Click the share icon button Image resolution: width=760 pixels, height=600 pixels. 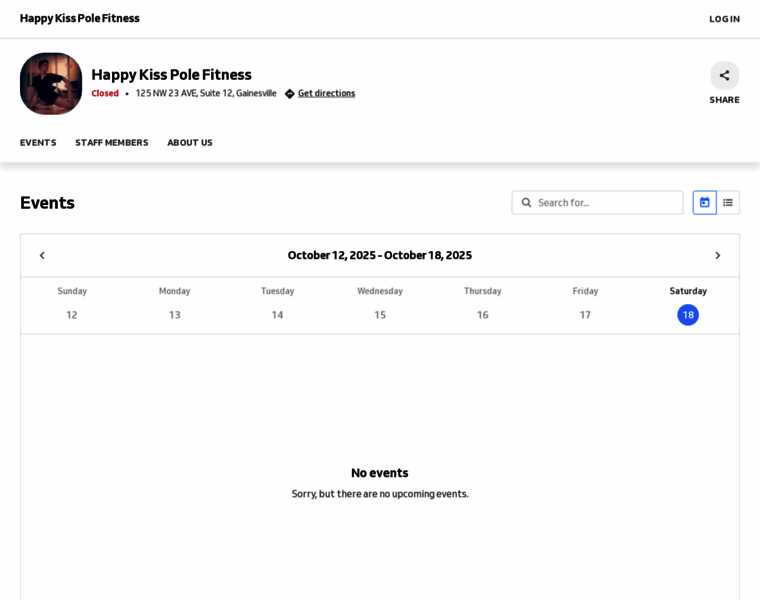tap(724, 75)
